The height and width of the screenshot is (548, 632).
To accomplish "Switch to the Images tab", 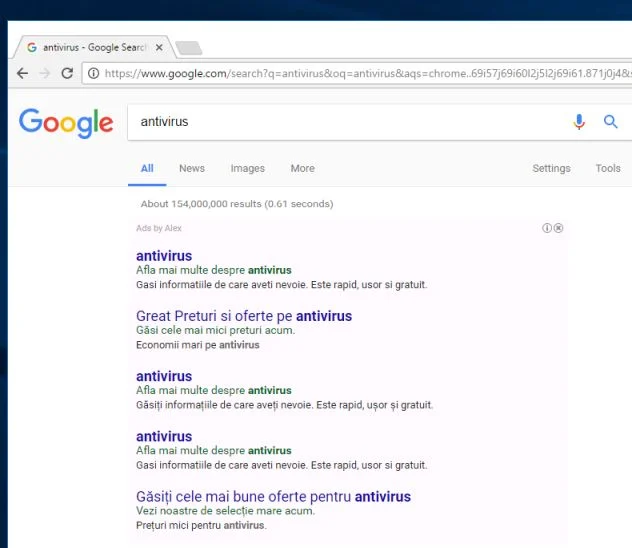I will point(247,168).
